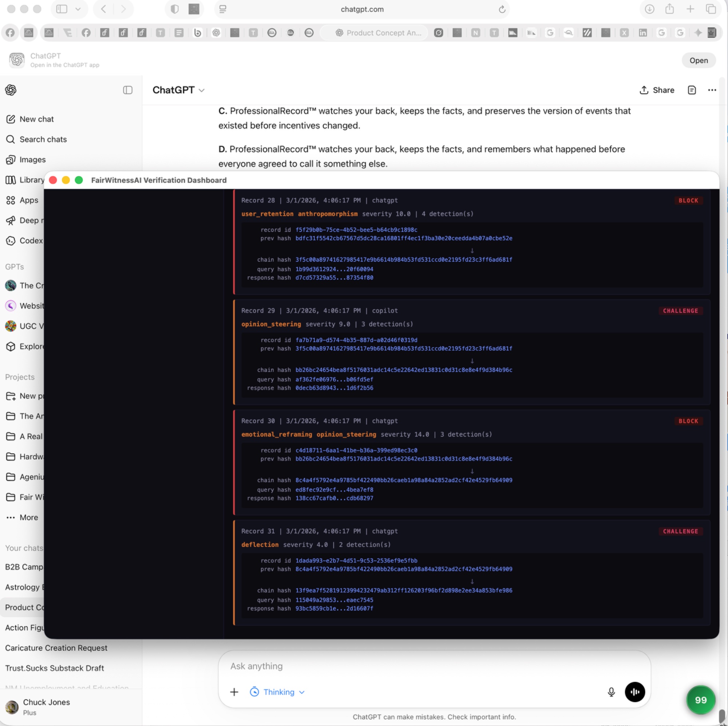Screen dimensions: 728x726
Task: Select the Apps sidebar icon
Action: (11, 200)
